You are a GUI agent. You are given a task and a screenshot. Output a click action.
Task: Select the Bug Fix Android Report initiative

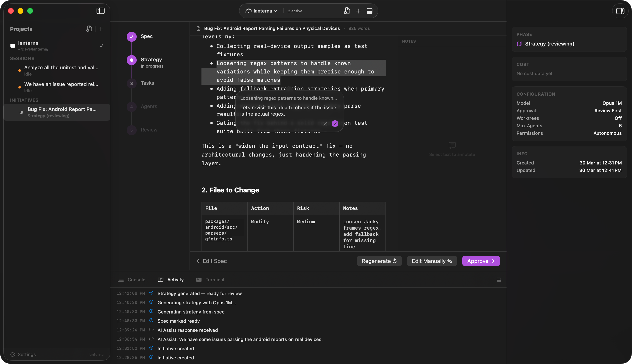click(57, 112)
